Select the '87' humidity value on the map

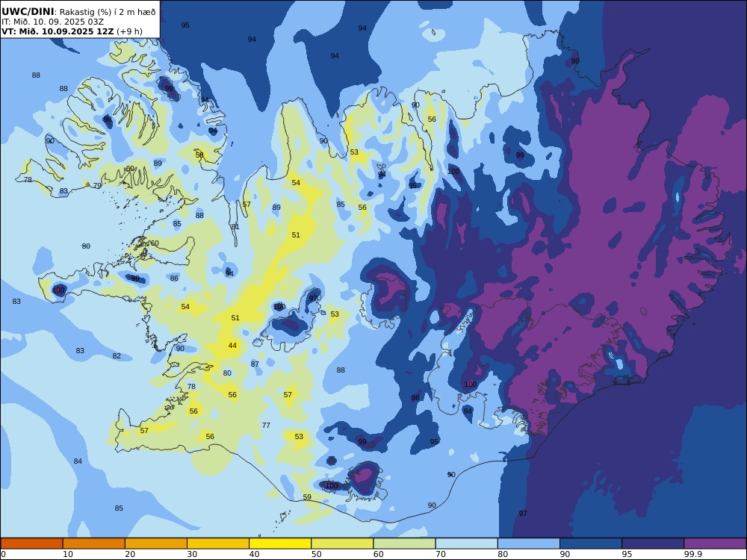coord(255,364)
